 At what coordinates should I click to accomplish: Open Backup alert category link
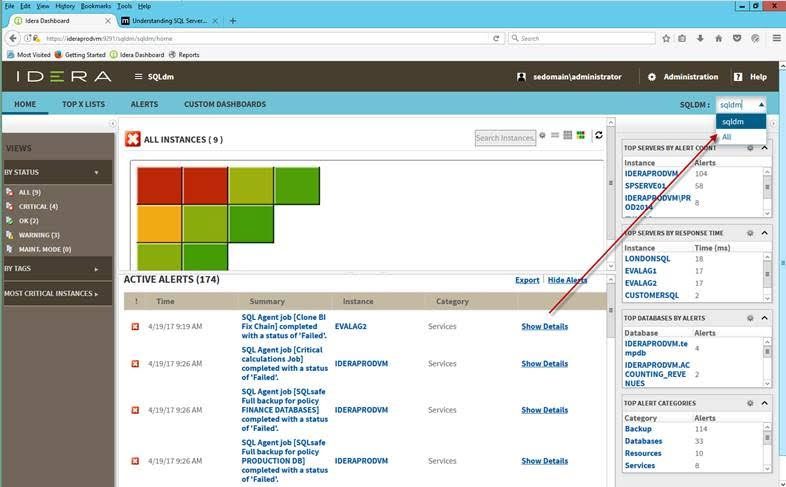coord(638,429)
